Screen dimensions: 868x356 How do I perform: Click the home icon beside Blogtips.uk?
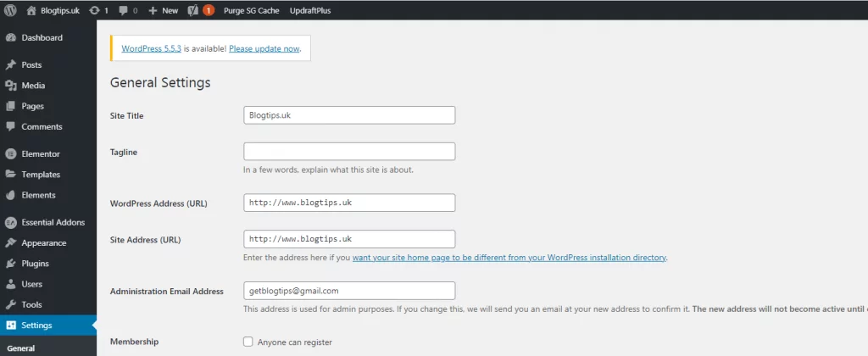click(31, 10)
